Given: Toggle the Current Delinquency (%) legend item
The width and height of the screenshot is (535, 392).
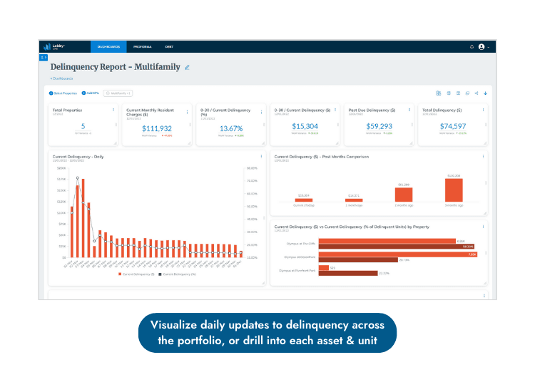Looking at the screenshot, I should pos(177,274).
